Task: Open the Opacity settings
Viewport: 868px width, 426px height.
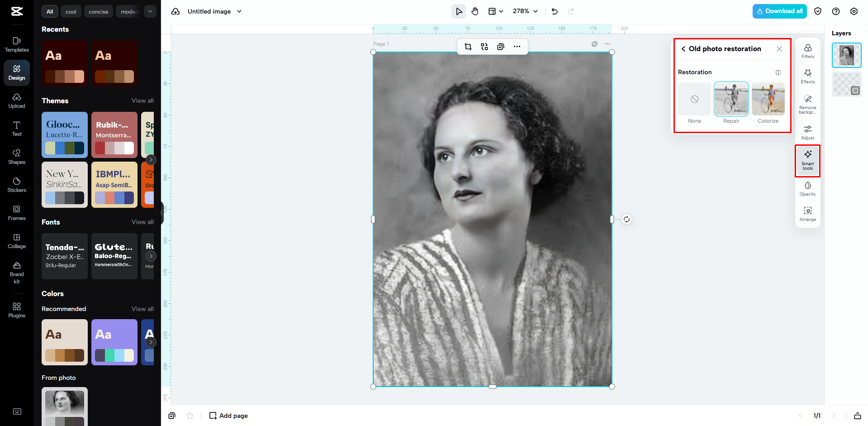Action: [807, 188]
